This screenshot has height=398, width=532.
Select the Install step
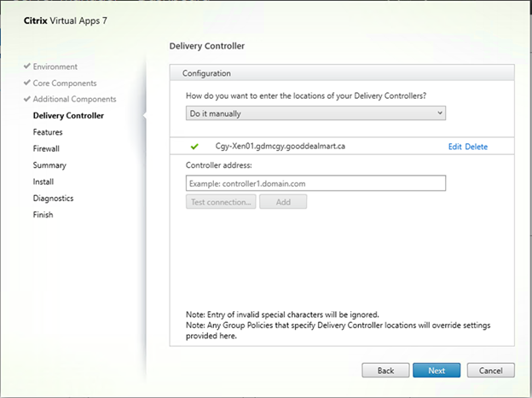tap(43, 182)
